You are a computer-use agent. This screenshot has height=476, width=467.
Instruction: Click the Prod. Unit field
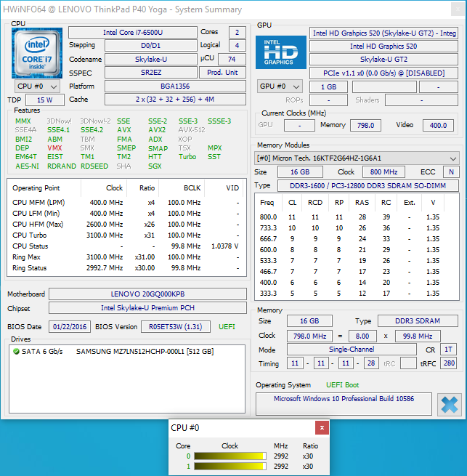pos(222,73)
